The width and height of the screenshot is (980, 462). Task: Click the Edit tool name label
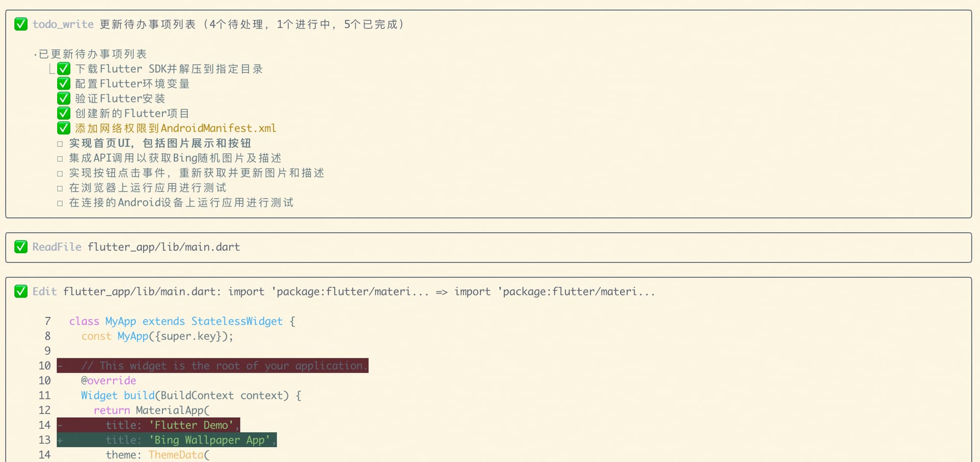coord(44,291)
